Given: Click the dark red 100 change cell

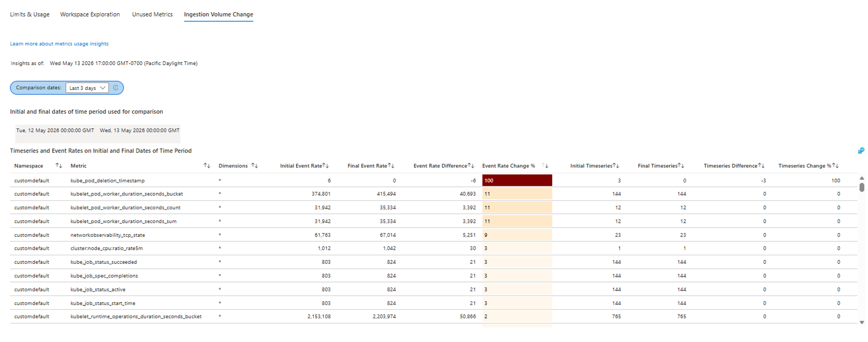Looking at the screenshot, I should click(517, 180).
